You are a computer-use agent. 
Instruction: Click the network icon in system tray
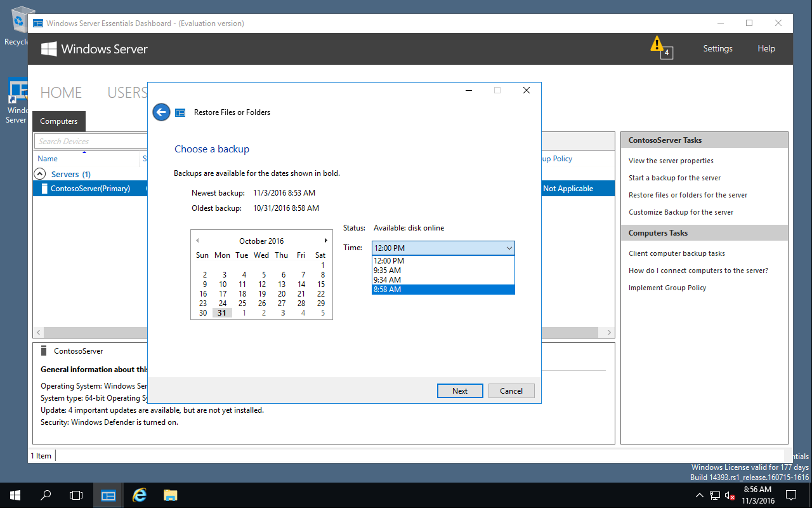click(715, 495)
